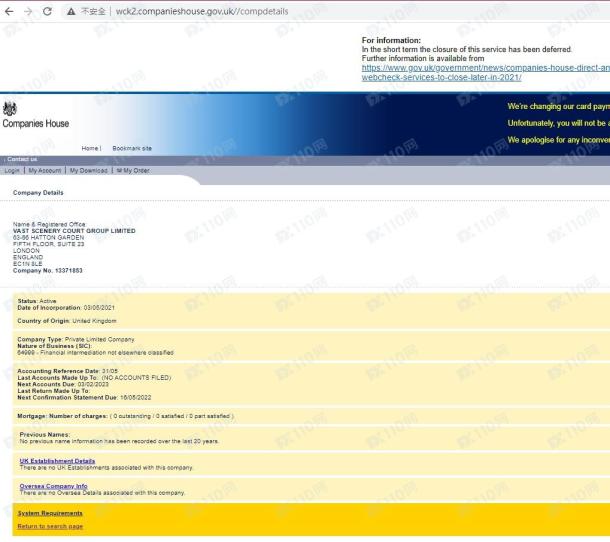Click Mortgage number of charges line
Viewport: 610px width, 542px height.
(126, 416)
